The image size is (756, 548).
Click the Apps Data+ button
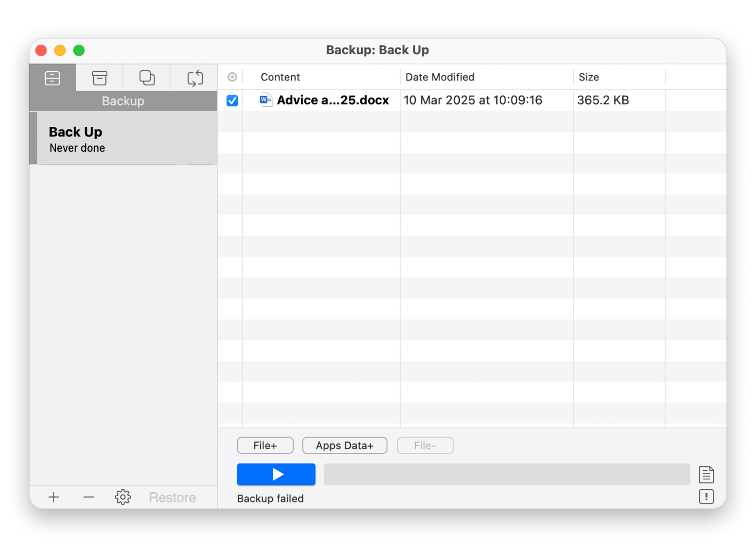[345, 445]
